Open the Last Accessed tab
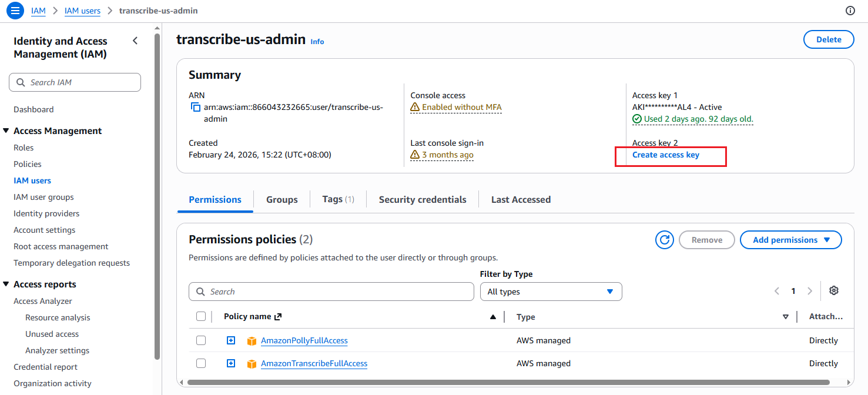 point(521,199)
